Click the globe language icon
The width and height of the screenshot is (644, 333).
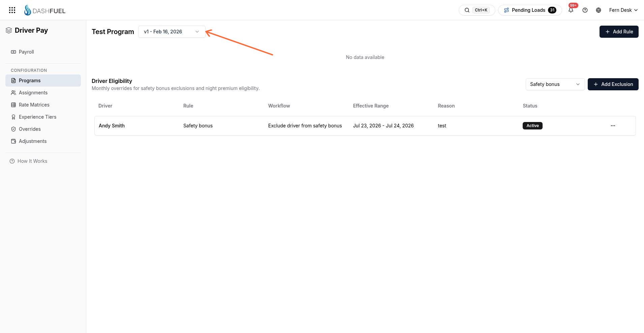(599, 10)
